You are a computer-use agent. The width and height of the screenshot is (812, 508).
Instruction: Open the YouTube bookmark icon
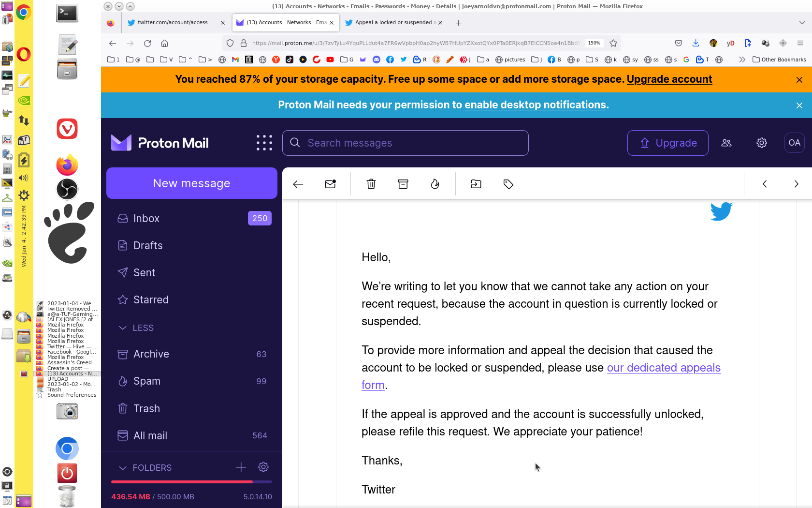click(330, 60)
